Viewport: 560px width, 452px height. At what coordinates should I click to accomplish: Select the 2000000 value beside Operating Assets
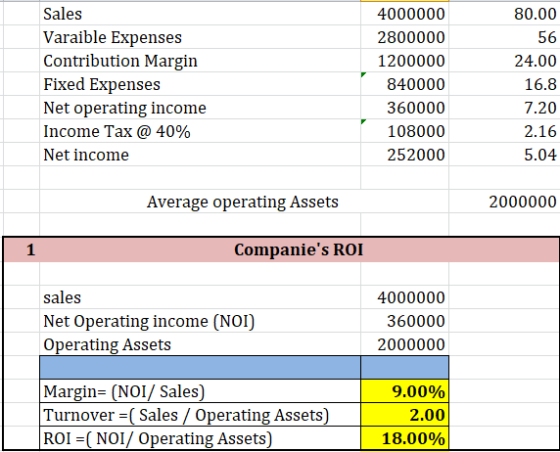(x=405, y=344)
